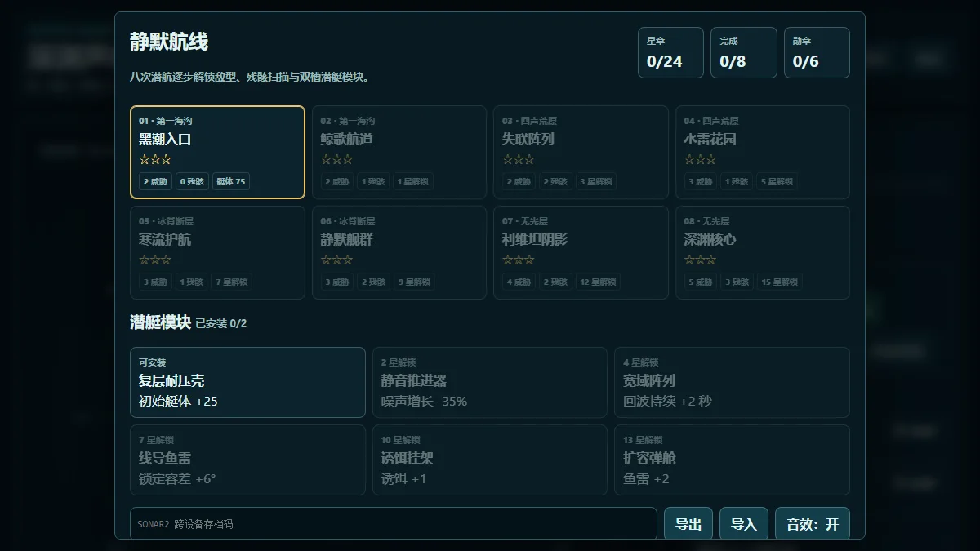
Task: Select the 线导鱼雷 module card
Action: click(x=247, y=460)
